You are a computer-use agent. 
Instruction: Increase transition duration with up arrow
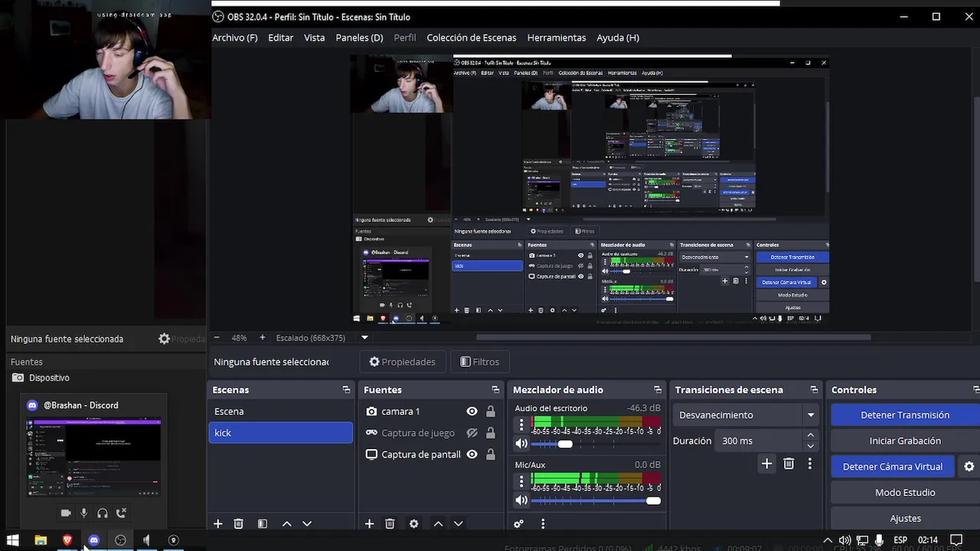810,435
